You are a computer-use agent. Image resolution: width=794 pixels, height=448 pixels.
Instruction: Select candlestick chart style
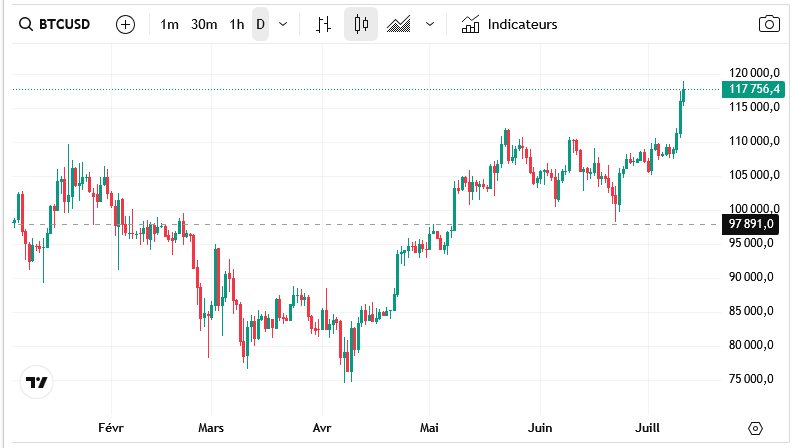point(361,24)
